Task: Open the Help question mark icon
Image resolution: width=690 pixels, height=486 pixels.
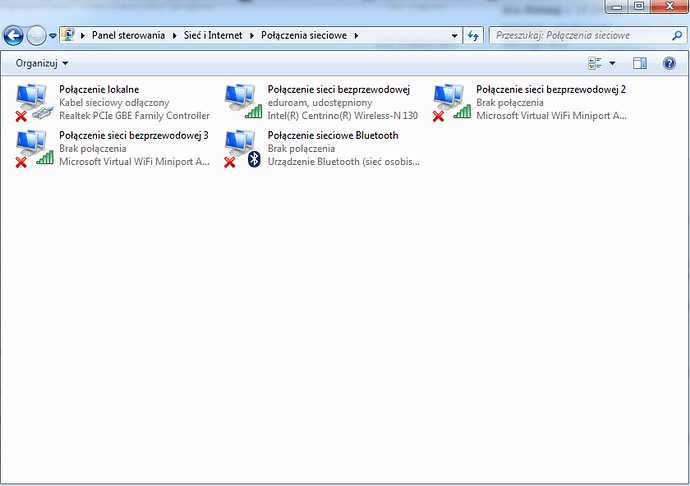Action: tap(670, 63)
